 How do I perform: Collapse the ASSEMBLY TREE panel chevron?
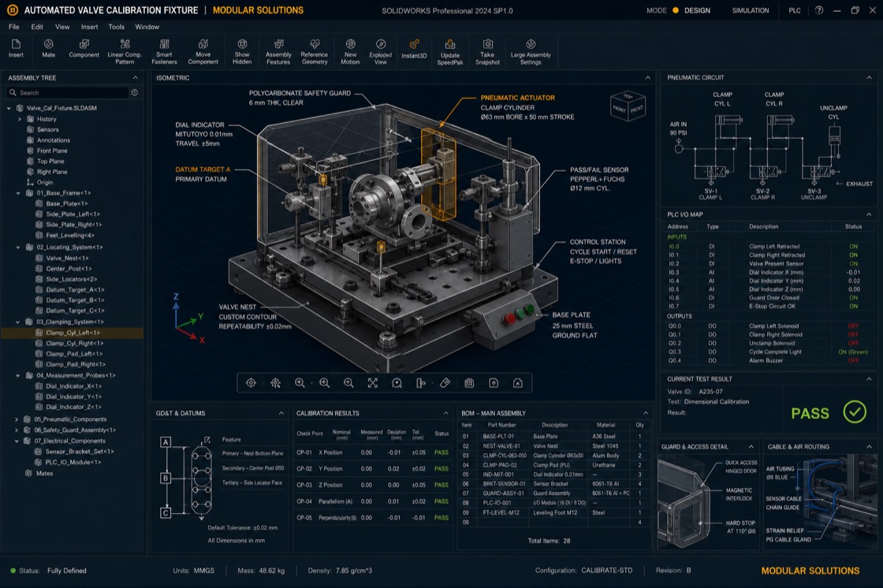[x=135, y=78]
